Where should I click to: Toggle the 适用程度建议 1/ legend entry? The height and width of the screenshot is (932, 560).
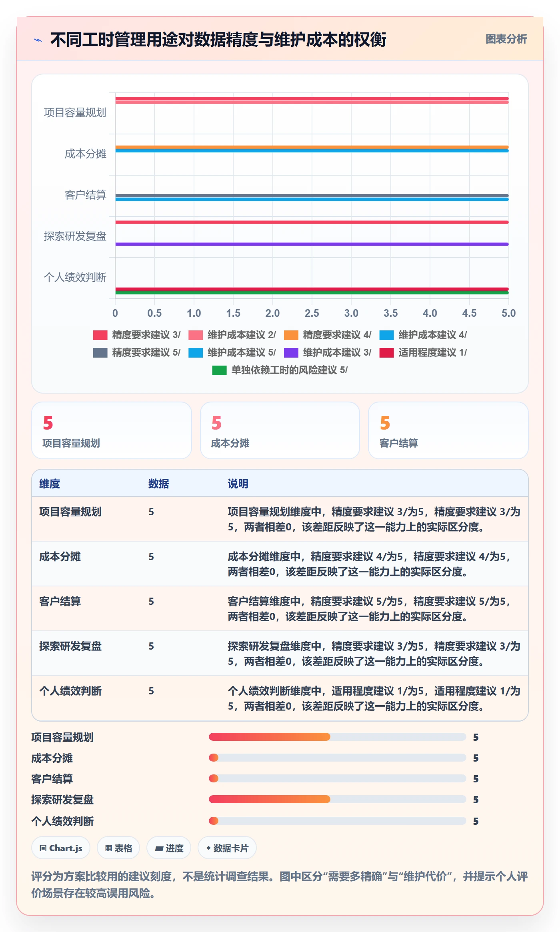click(x=423, y=352)
